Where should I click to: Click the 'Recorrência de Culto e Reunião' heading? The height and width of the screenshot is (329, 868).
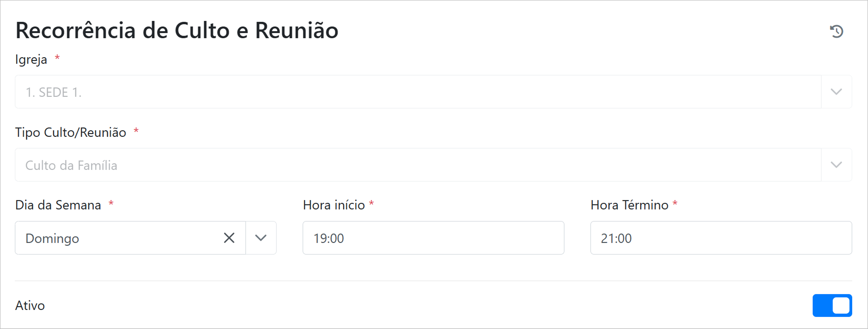[x=177, y=31]
